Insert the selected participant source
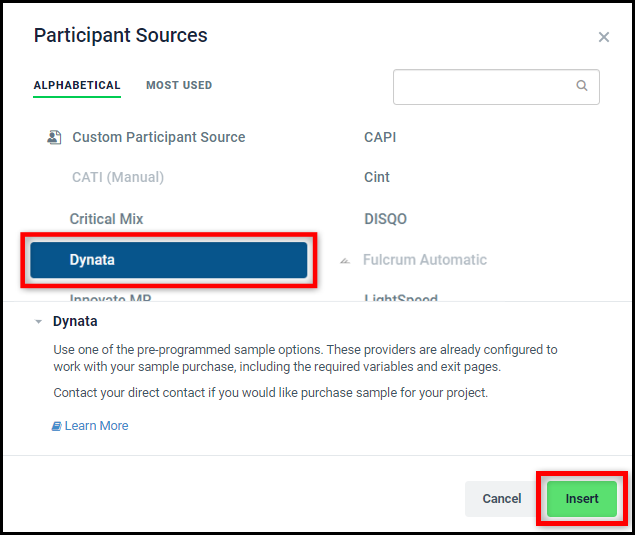The height and width of the screenshot is (535, 635). [x=582, y=499]
